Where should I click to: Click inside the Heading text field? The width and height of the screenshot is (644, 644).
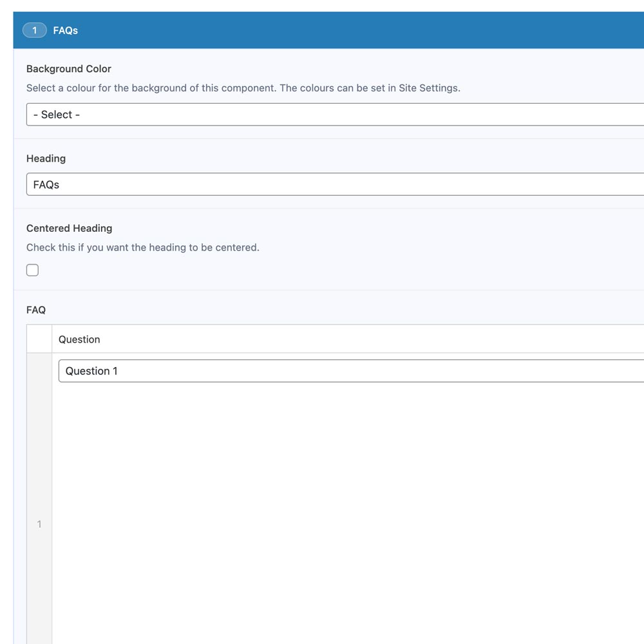(x=258, y=184)
